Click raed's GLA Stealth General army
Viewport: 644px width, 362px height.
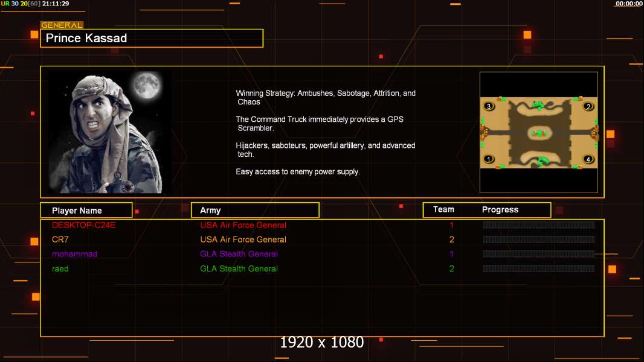239,268
